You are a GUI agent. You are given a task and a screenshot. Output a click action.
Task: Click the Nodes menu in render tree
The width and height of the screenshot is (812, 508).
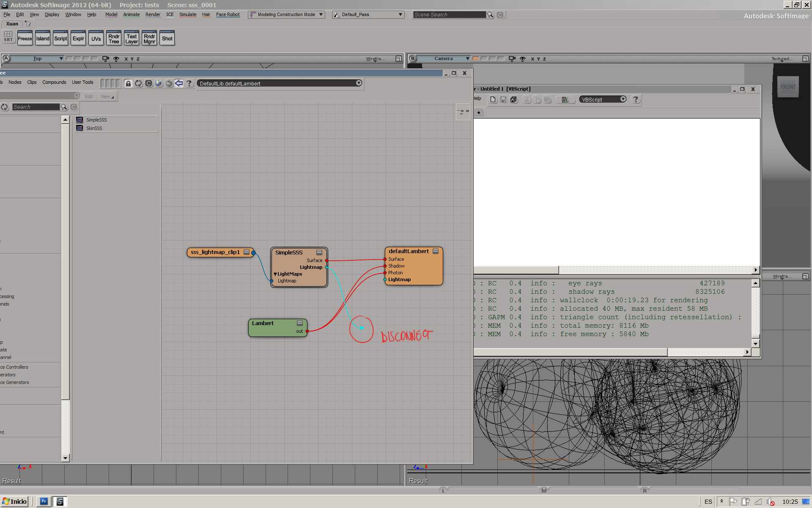[15, 82]
